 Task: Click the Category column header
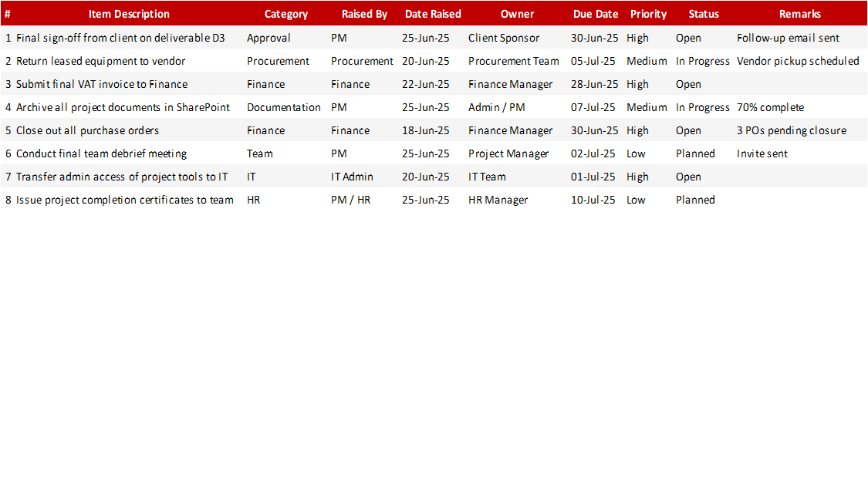pos(285,15)
